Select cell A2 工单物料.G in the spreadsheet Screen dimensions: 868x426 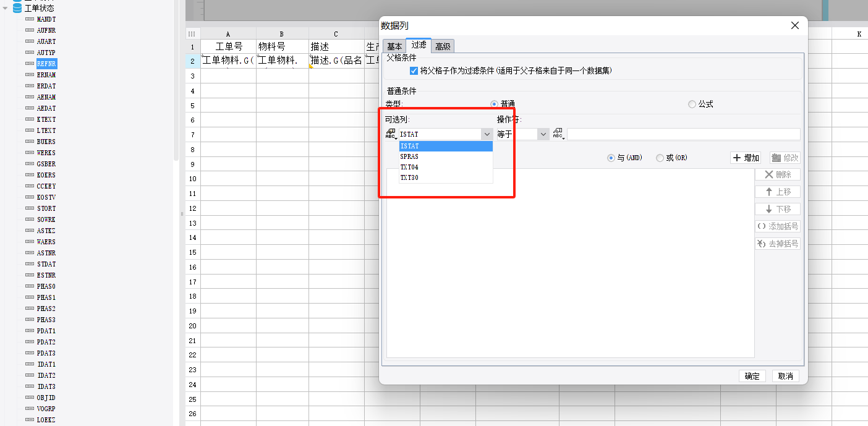point(228,61)
